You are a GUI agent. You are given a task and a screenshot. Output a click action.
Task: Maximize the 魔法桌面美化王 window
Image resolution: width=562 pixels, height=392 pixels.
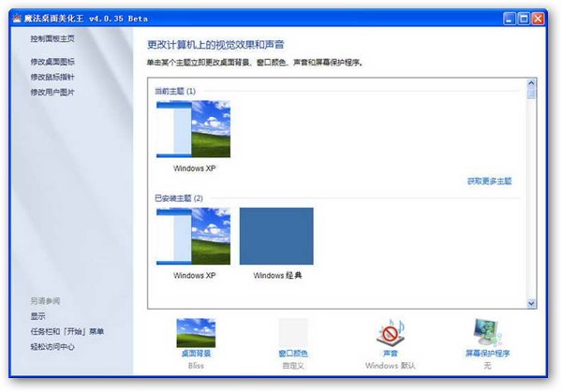(x=524, y=19)
